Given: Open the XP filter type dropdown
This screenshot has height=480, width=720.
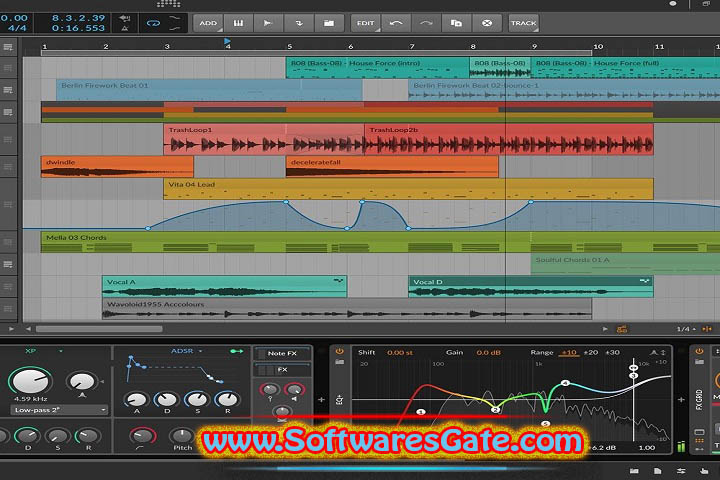Looking at the screenshot, I should click(x=43, y=351).
